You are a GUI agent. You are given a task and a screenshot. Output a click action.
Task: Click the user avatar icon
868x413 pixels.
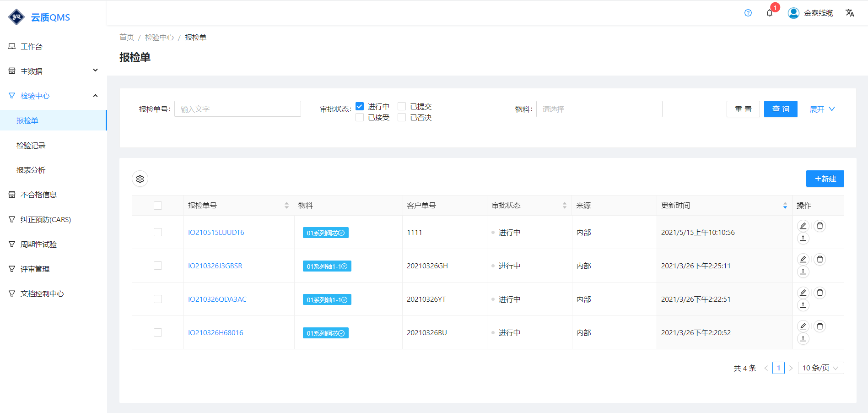click(793, 13)
